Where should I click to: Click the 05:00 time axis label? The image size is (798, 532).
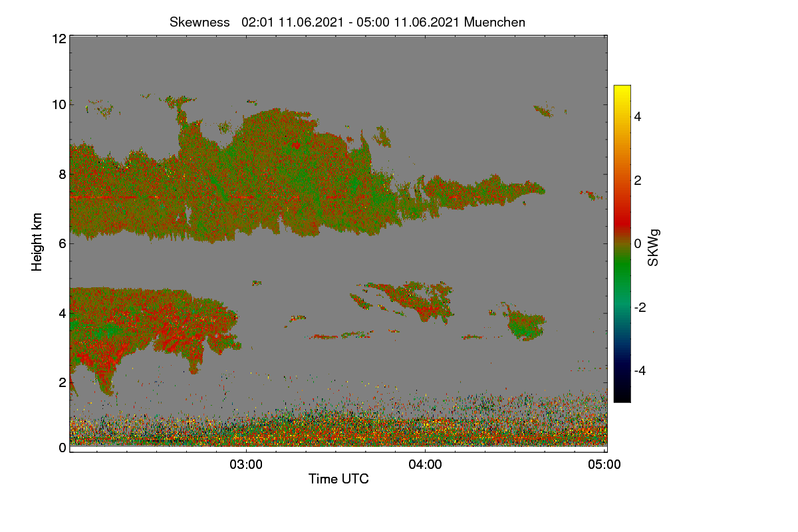604,465
